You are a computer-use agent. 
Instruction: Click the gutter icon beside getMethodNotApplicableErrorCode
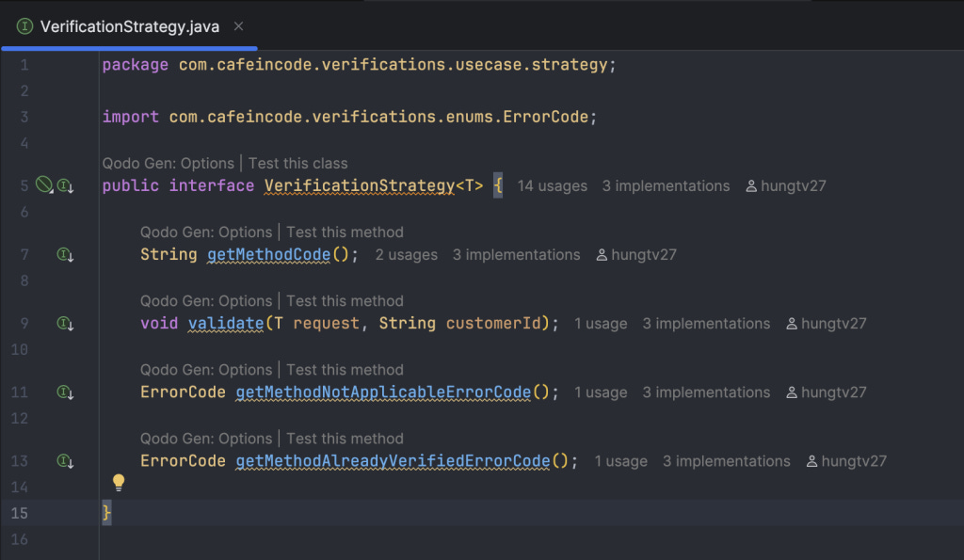pos(65,392)
